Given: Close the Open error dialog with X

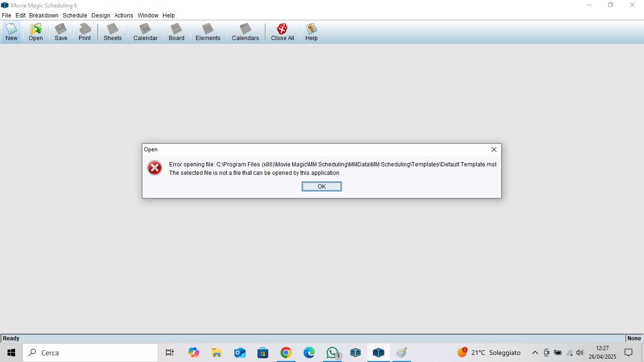Looking at the screenshot, I should tap(494, 149).
